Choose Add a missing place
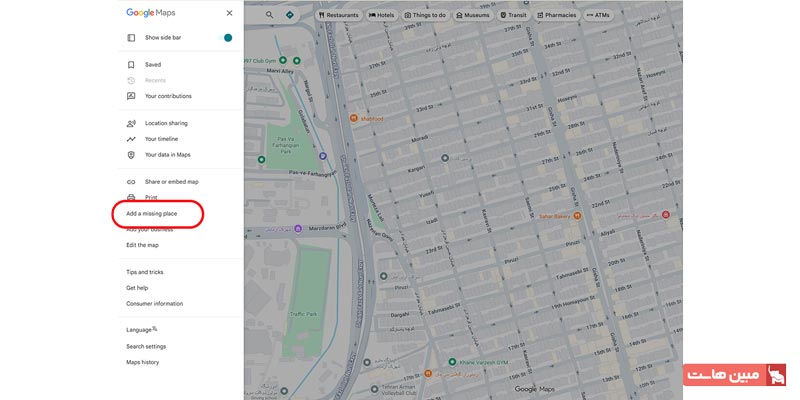 [x=152, y=214]
